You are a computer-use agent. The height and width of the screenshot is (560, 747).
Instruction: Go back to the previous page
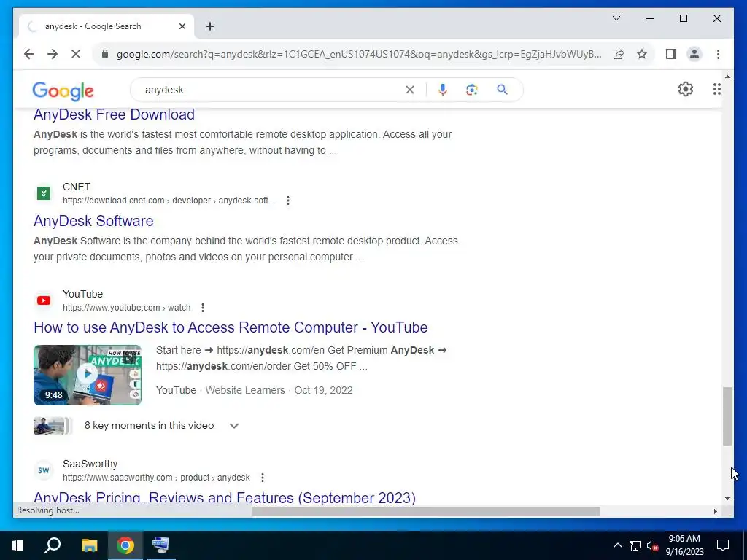29,54
